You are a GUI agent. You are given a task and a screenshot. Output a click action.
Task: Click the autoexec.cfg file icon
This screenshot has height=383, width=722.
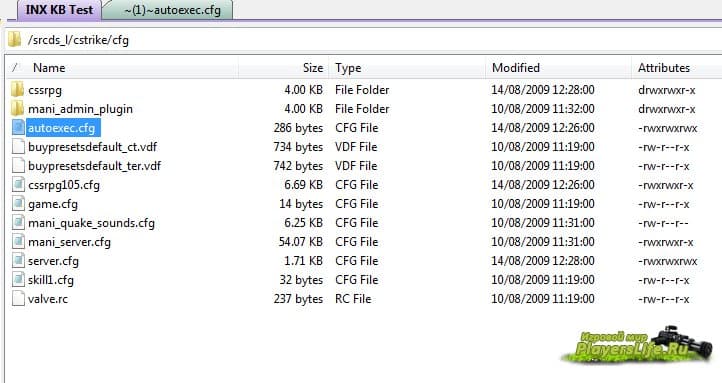pyautogui.click(x=18, y=128)
